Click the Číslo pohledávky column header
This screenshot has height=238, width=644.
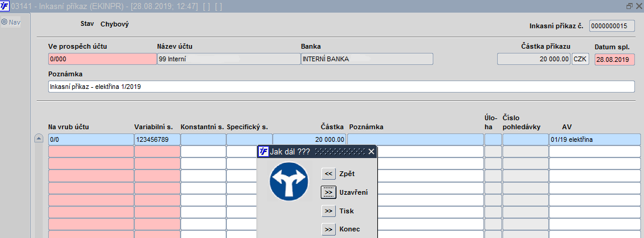[x=521, y=122]
